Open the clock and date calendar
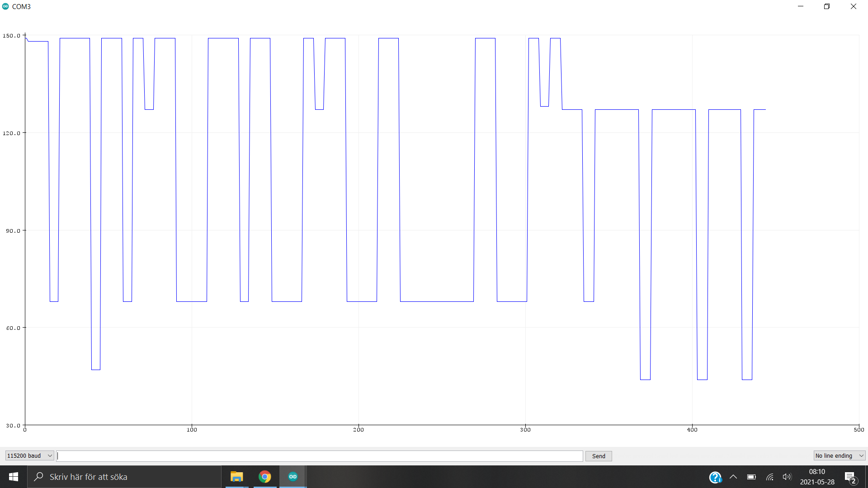Screen dimensions: 868x488 (817, 477)
